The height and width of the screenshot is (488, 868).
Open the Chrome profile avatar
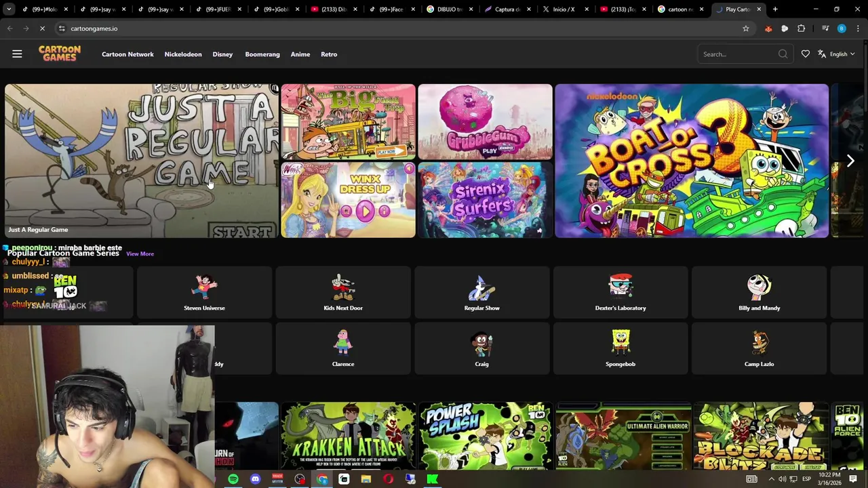coord(842,28)
